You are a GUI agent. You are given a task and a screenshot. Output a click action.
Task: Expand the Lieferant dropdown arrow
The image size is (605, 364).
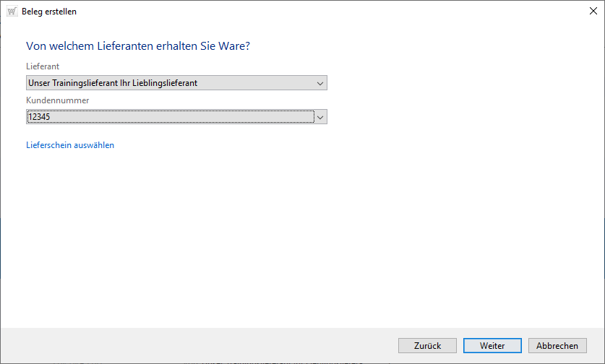tap(320, 83)
